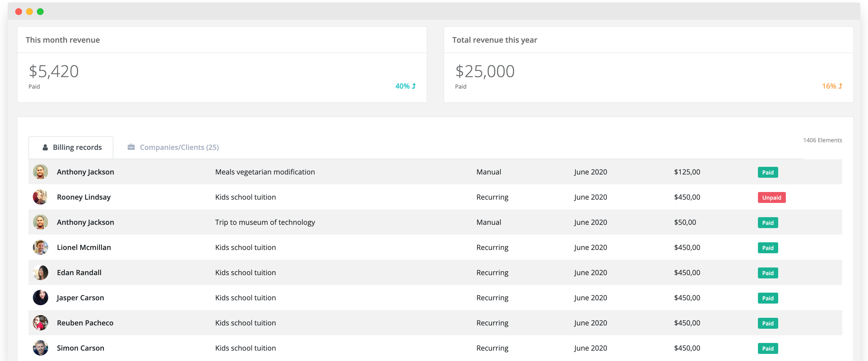868x361 pixels.
Task: Click 'Trip to museum of technology' description
Action: [x=265, y=222]
